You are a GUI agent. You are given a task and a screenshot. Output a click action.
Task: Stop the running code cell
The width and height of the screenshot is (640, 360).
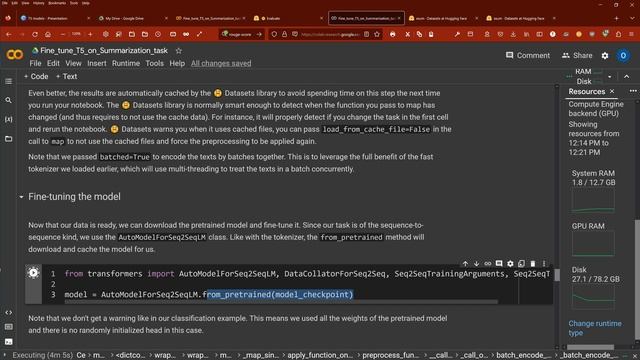(33, 273)
